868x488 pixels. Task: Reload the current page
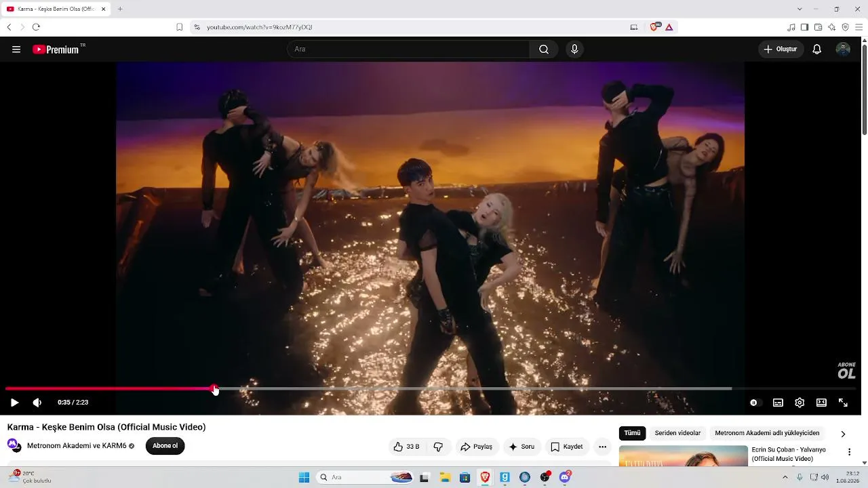pyautogui.click(x=36, y=27)
